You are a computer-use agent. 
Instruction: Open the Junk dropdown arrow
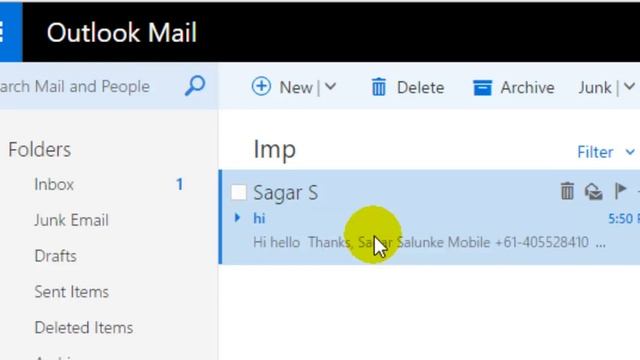629,87
